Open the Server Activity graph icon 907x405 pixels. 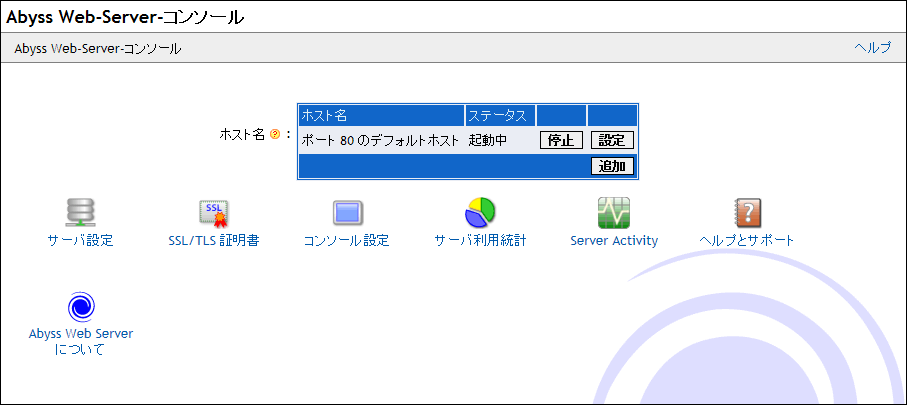(614, 212)
